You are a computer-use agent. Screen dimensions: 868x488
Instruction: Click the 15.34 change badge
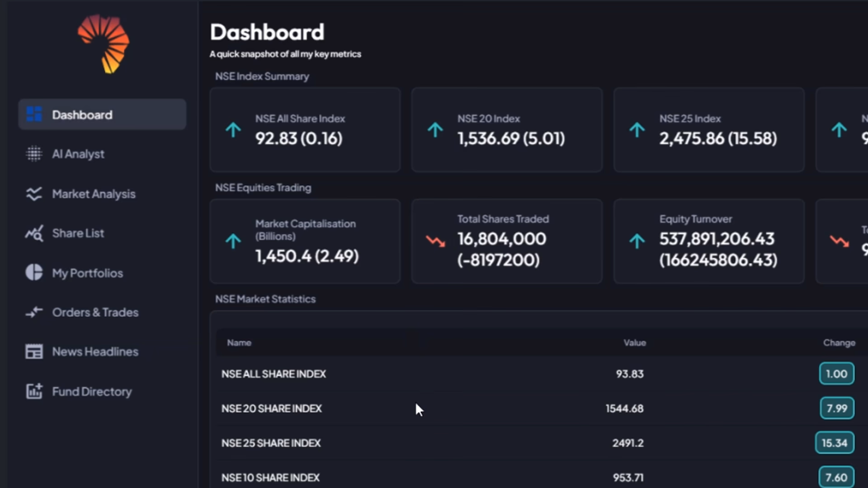(x=835, y=443)
